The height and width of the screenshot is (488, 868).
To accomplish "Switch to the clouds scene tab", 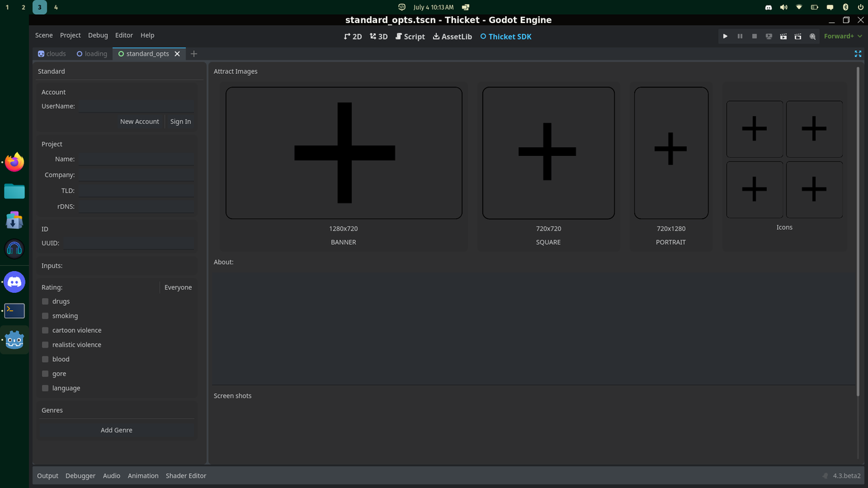I will click(52, 54).
